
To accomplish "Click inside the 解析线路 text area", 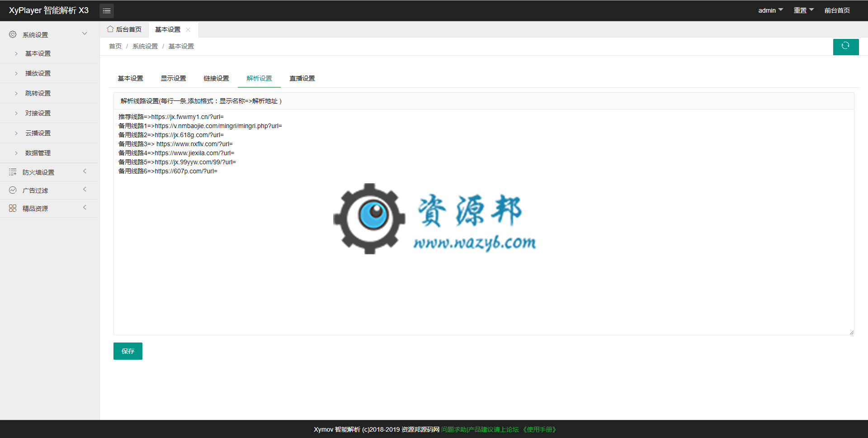I will pos(484,222).
